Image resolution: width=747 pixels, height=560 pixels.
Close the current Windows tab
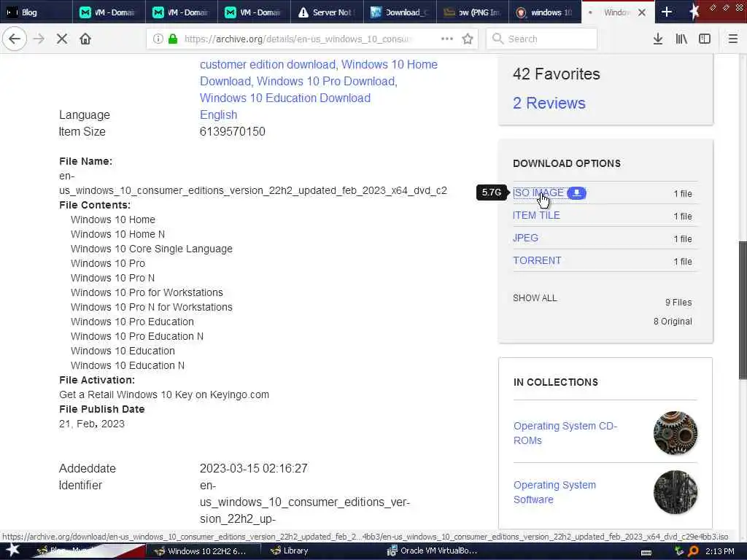click(642, 12)
